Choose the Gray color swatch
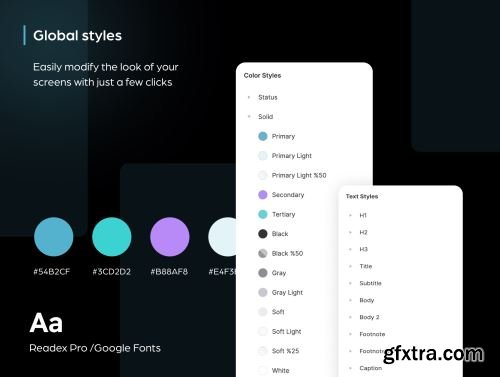The width and height of the screenshot is (500, 377). coord(263,273)
